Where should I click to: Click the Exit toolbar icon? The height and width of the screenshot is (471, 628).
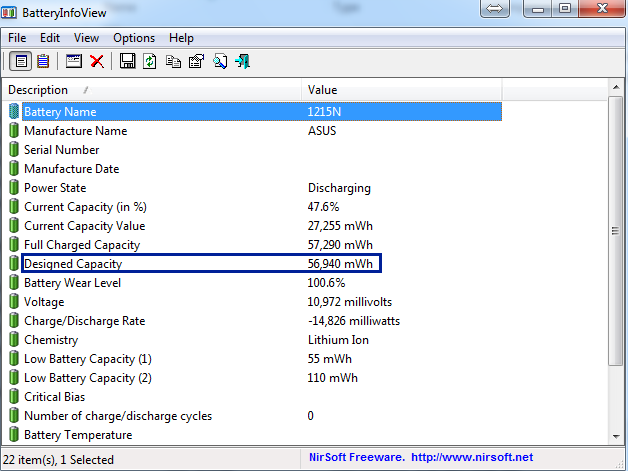tap(243, 61)
